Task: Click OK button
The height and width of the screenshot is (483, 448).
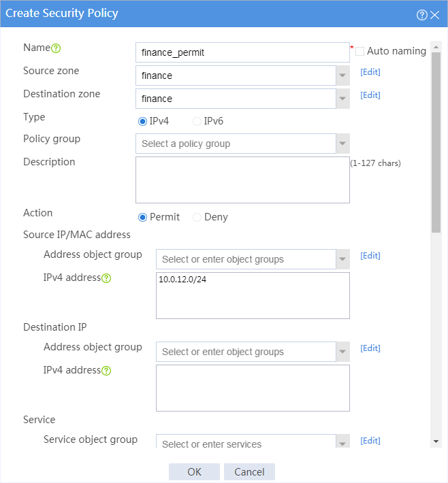Action: 194,471
